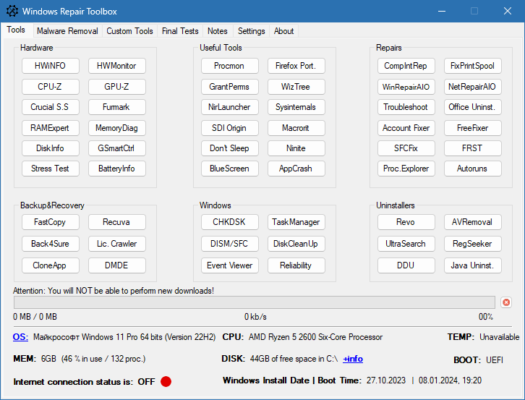
Task: Launch Recuva
Action: pos(117,222)
